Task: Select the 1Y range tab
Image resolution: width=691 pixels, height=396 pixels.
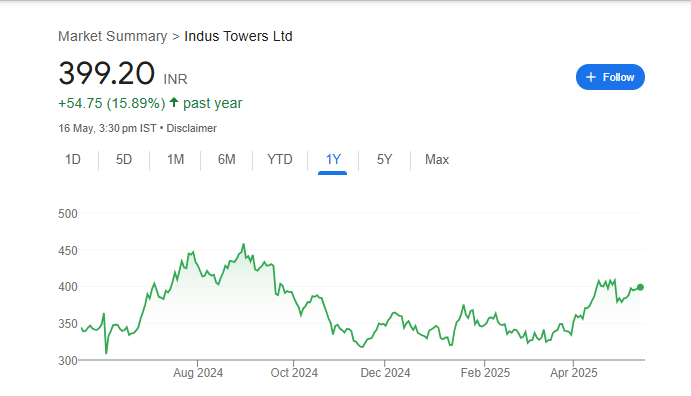Action: (333, 159)
